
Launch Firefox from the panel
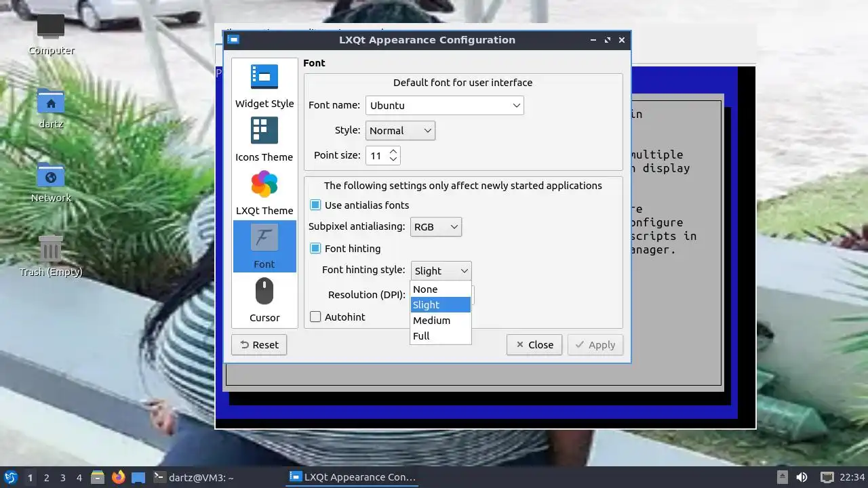118,477
